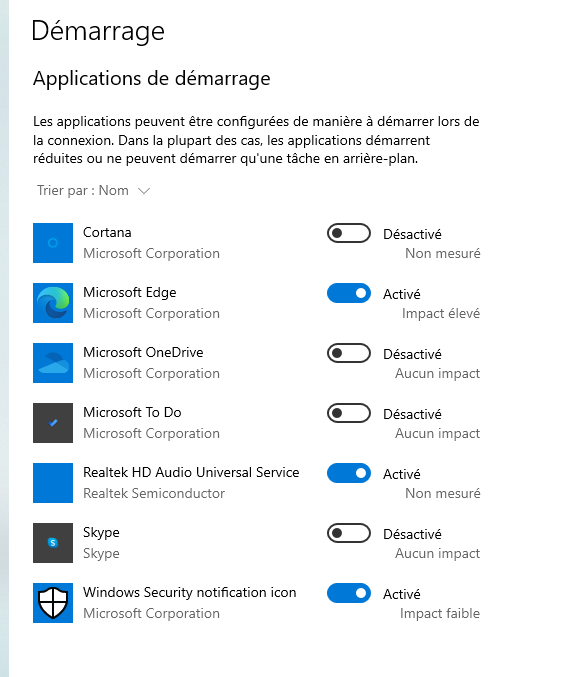Viewport: 574px width, 677px height.
Task: Click the 'Applications de démarrage' heading
Action: click(x=152, y=79)
